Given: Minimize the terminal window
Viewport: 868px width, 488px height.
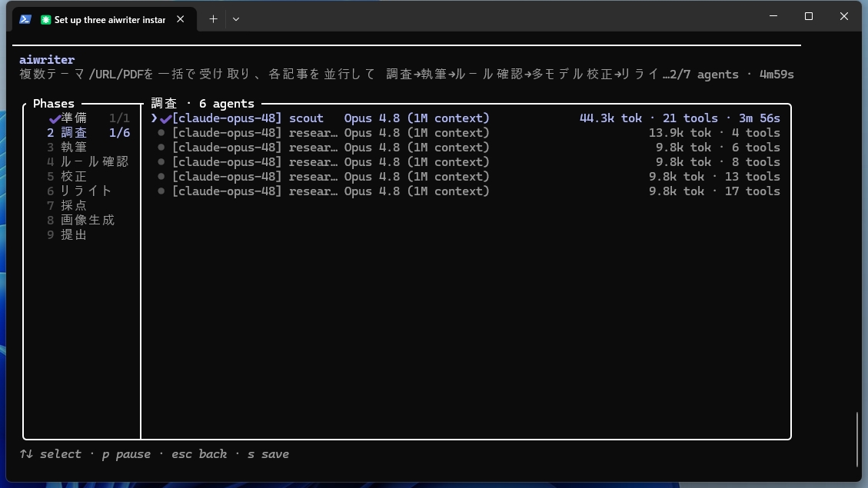Looking at the screenshot, I should [773, 16].
